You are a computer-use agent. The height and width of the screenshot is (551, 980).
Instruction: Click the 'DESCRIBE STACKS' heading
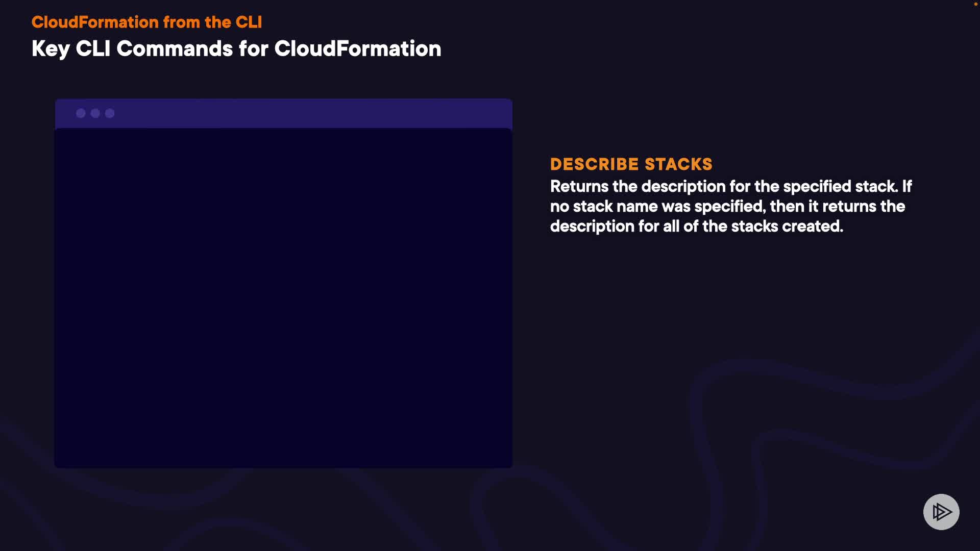click(x=631, y=164)
